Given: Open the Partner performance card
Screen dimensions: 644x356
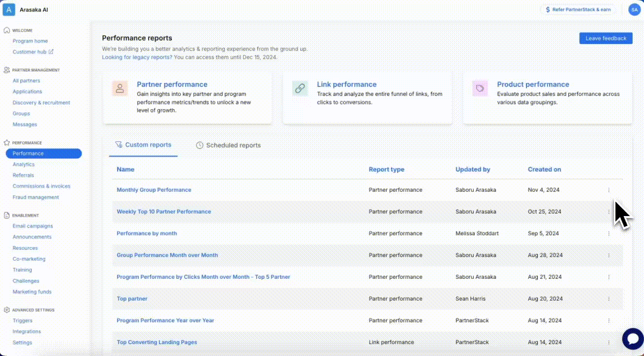Looking at the screenshot, I should [x=188, y=98].
